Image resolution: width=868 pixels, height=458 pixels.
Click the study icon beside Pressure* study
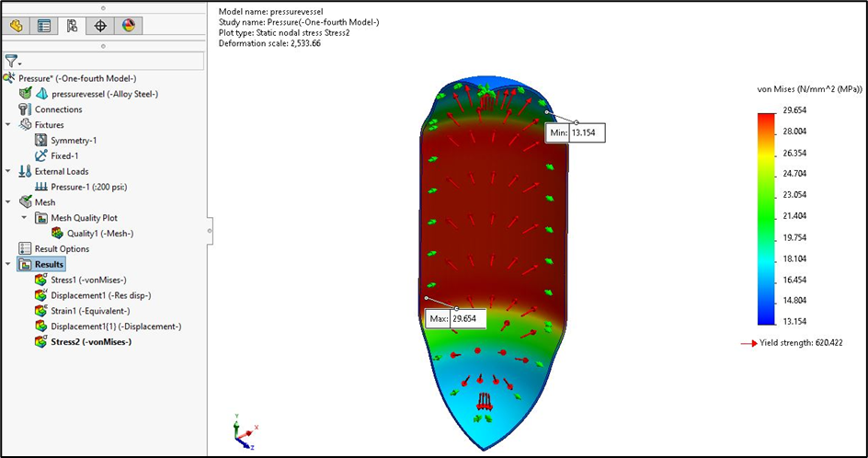(x=9, y=78)
